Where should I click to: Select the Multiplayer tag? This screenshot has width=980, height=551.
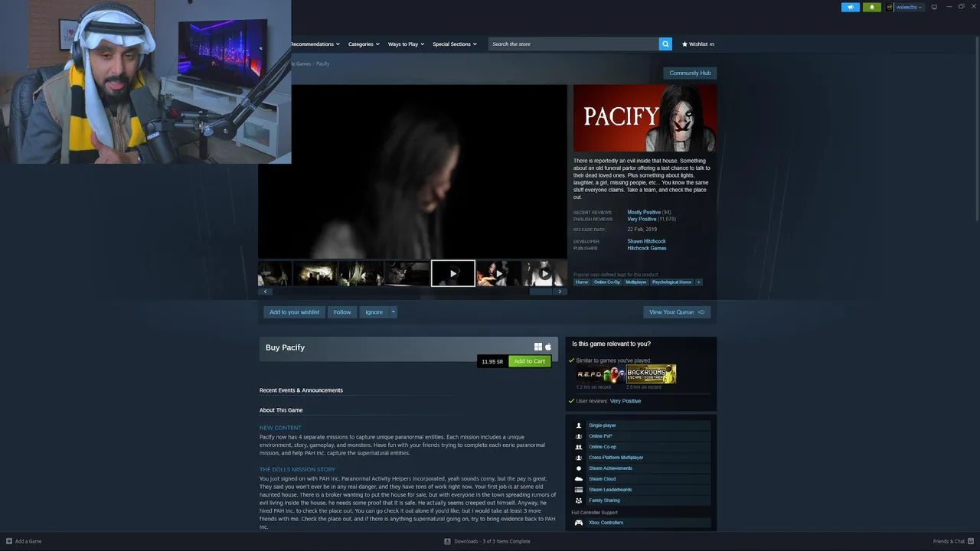pyautogui.click(x=636, y=282)
